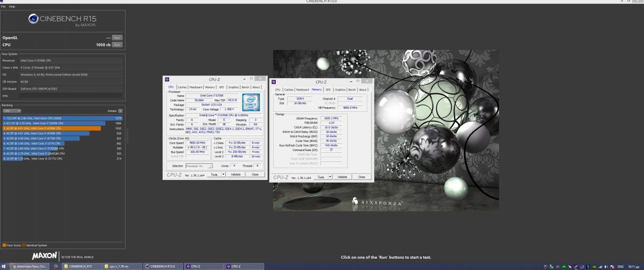The width and height of the screenshot is (644, 270).
Task: Open the File menu in Cinebench
Action: coord(3,6)
